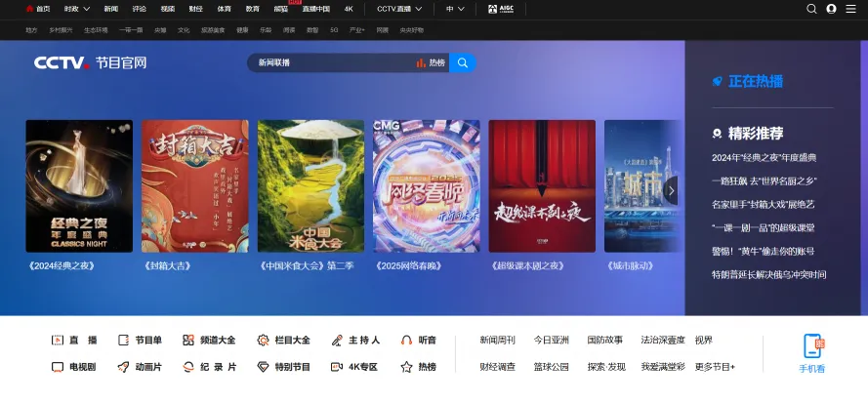Open the AIGC logo link
The height and width of the screenshot is (402, 868).
501,9
